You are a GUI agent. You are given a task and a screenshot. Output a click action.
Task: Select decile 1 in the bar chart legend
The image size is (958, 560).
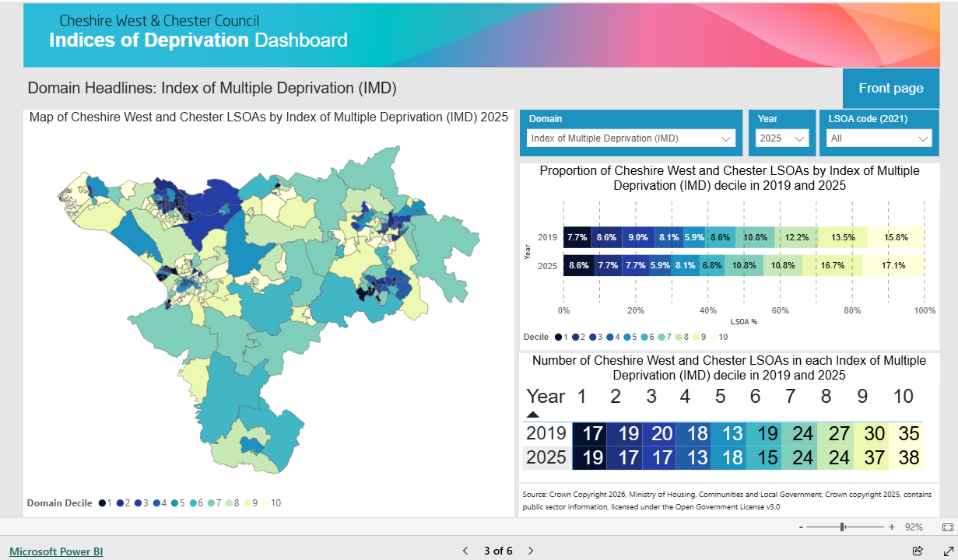(x=562, y=337)
